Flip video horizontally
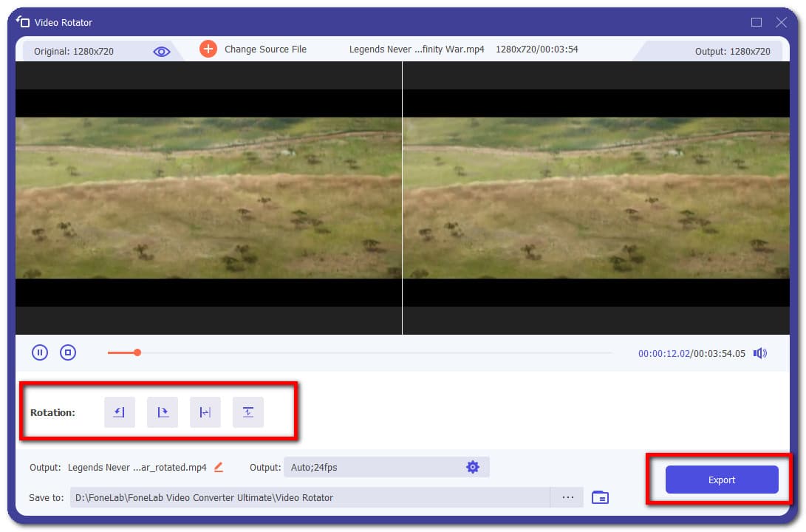Screen dimensions: 806x532 [x=205, y=412]
